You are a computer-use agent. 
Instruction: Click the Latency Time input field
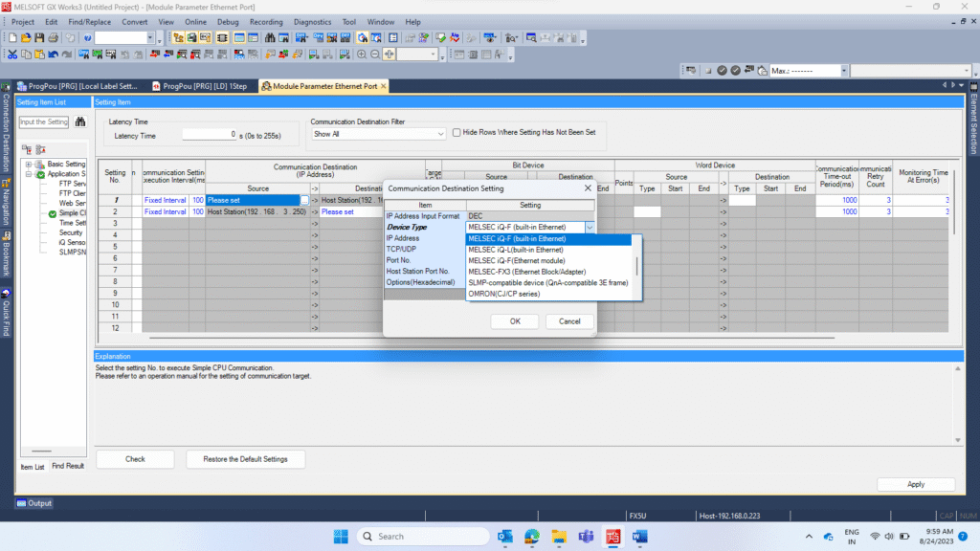click(x=210, y=135)
